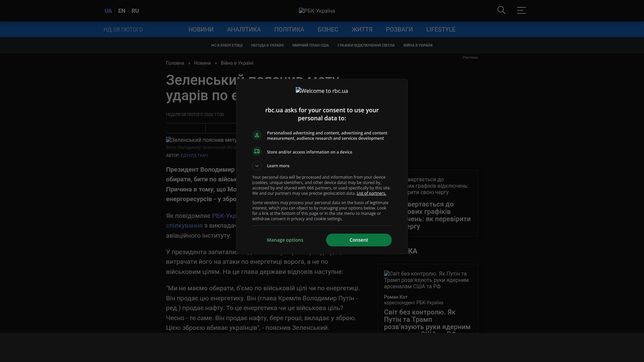Open the hamburger menu icon
644x362 pixels.
coord(521,10)
